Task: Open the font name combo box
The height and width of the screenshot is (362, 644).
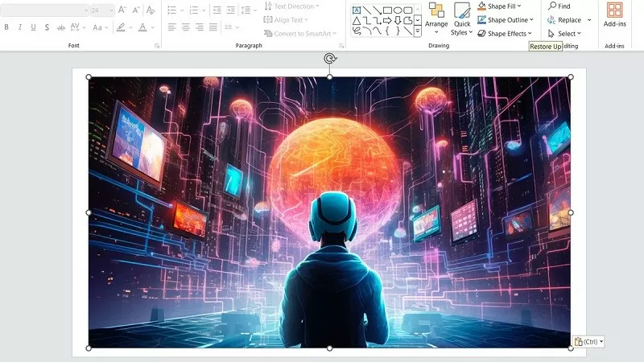Action: [44, 10]
